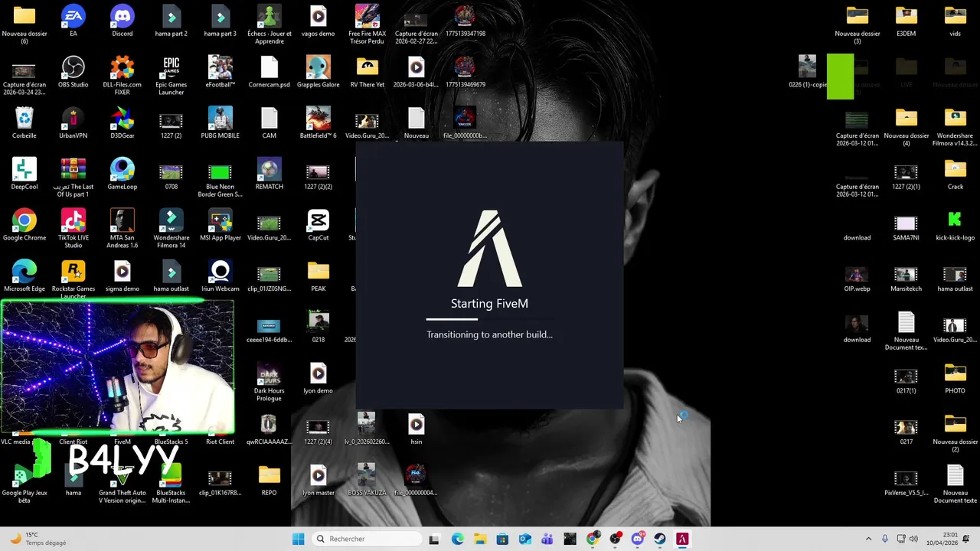
Task: Switch to Discord in the taskbar
Action: 638,539
